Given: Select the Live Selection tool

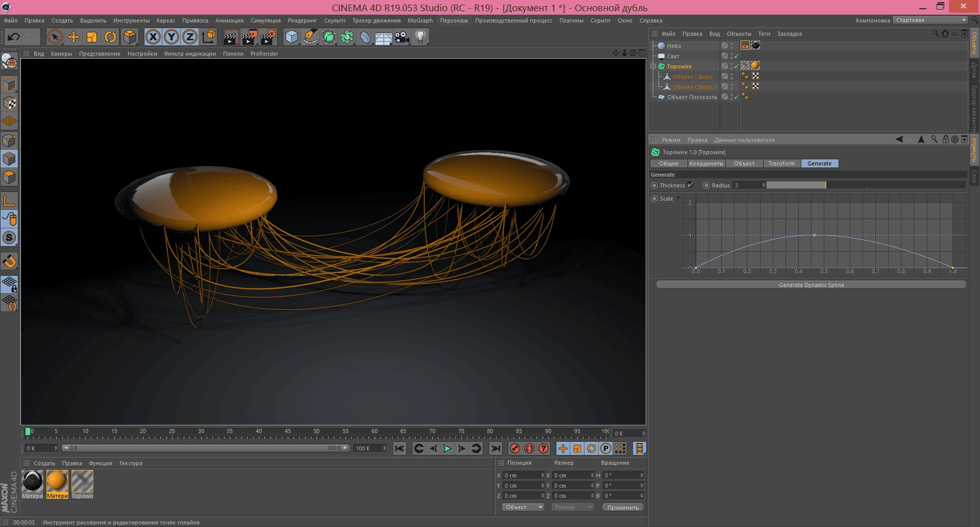Looking at the screenshot, I should (55, 37).
